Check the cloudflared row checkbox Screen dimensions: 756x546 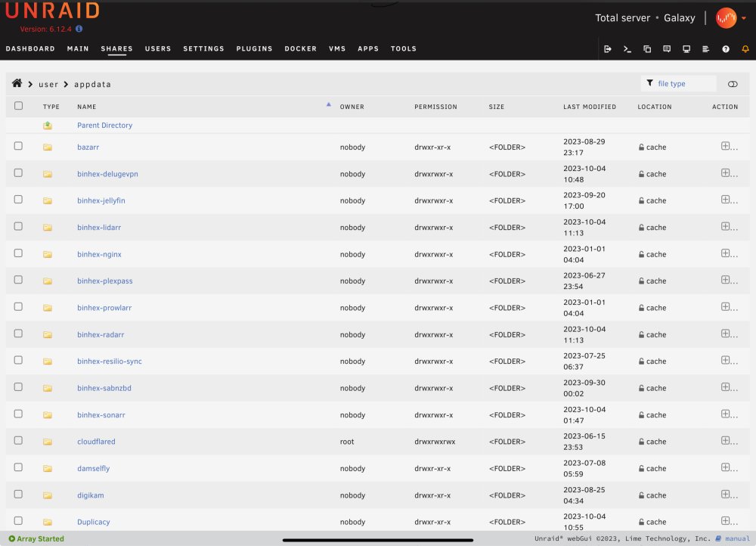point(18,440)
